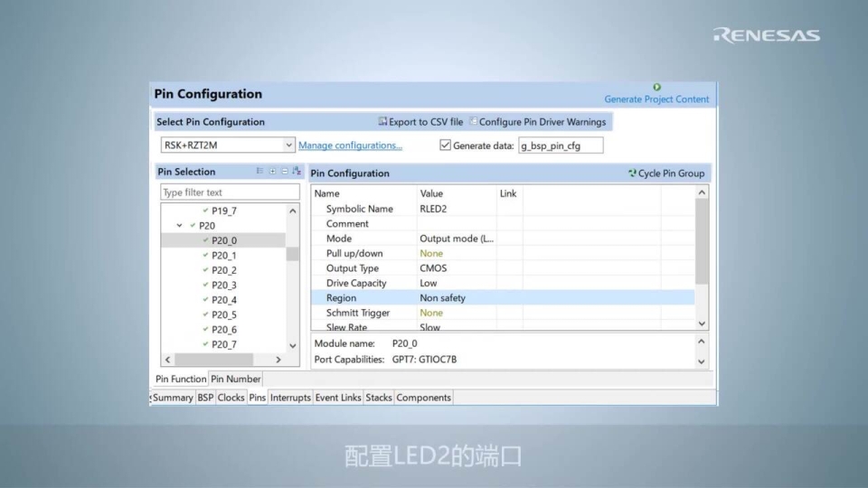Click the Pull up/down None value
The image size is (868, 488).
(x=431, y=253)
